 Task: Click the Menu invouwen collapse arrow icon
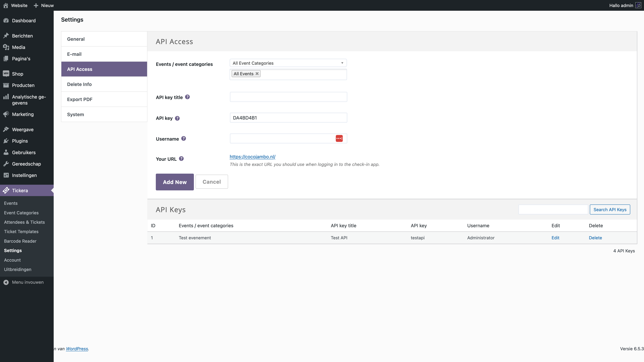coord(6,282)
